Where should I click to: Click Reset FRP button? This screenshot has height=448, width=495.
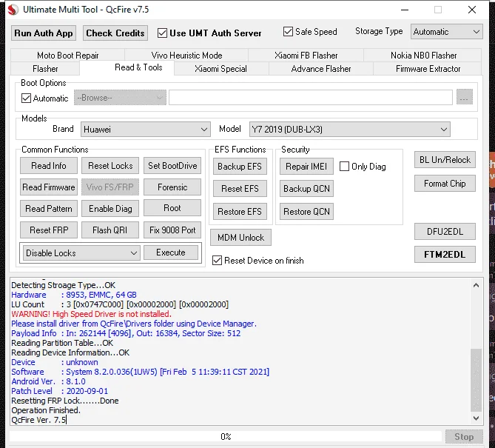tap(49, 230)
